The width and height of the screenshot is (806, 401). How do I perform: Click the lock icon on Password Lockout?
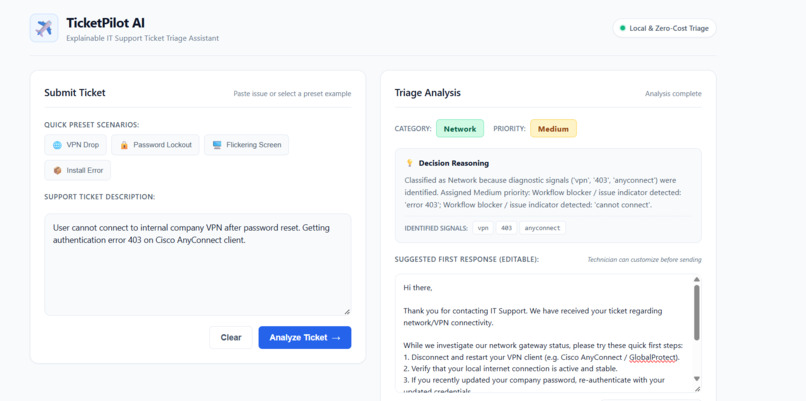124,145
